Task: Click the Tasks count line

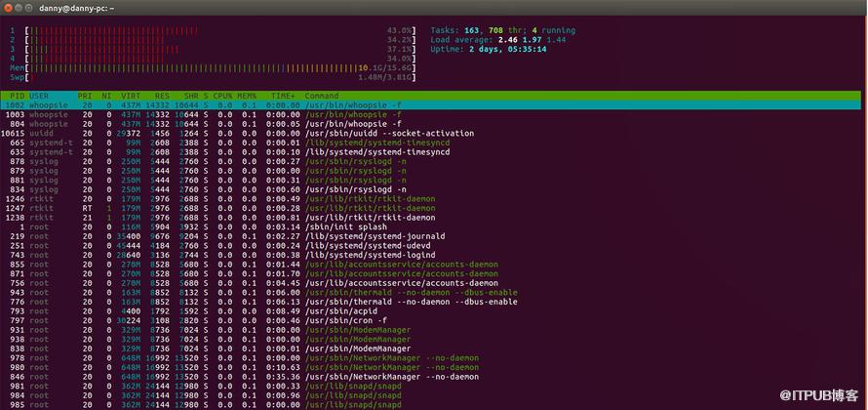Action: pyautogui.click(x=502, y=30)
